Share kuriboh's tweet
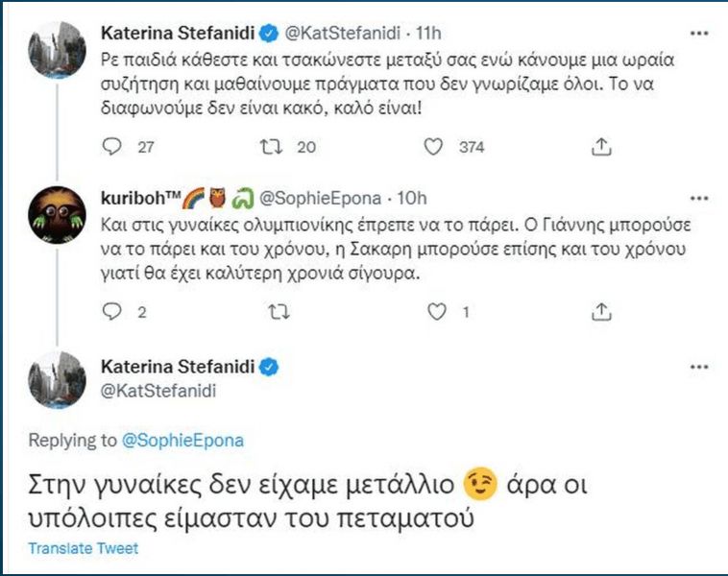 coord(602,311)
